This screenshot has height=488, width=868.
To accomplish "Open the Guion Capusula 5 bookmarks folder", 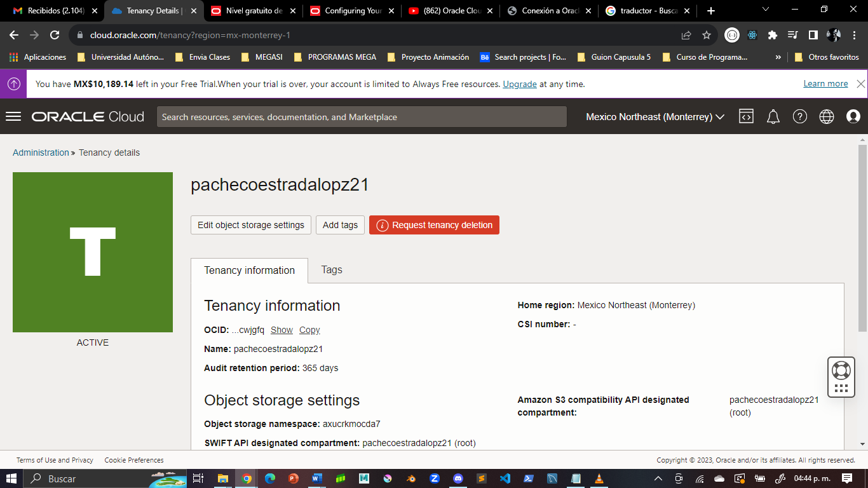I will pyautogui.click(x=614, y=57).
